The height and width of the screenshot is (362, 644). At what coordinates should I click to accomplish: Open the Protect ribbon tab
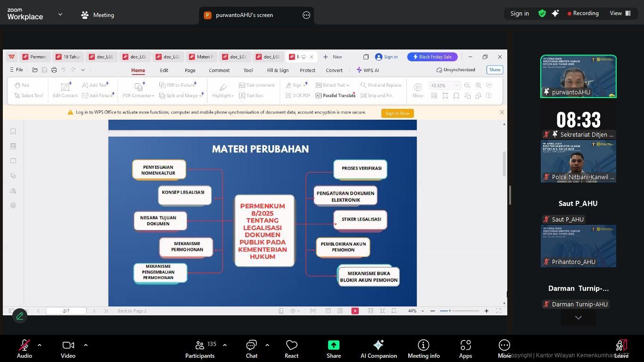307,70
